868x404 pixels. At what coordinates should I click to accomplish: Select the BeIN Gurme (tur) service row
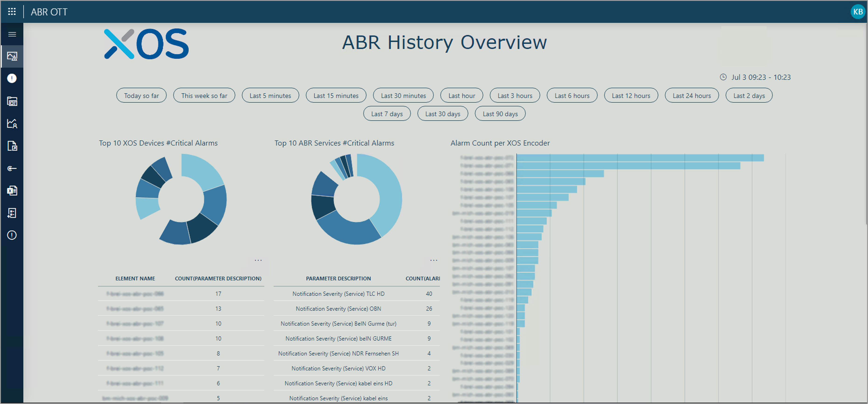click(x=356, y=324)
